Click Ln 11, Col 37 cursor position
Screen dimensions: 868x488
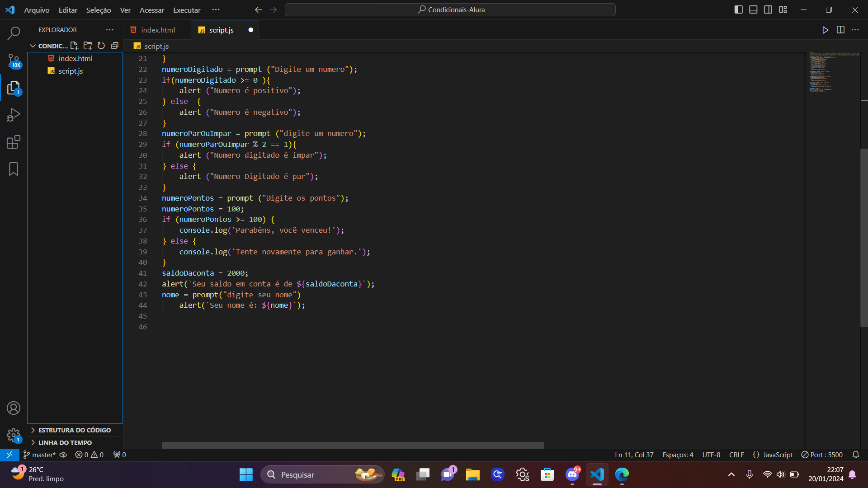point(634,455)
